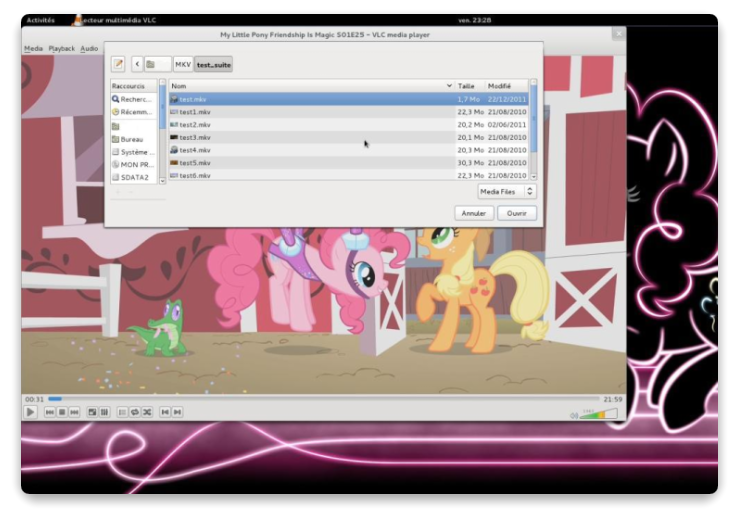Click size 30,3 Mo of test5.mkv
This screenshot has width=739, height=511.
(x=470, y=163)
